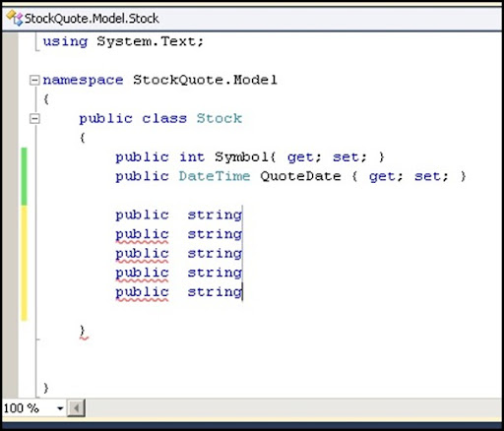Screen dimensions: 504x431
Task: Click the 'namespace' keyword
Action: point(83,81)
